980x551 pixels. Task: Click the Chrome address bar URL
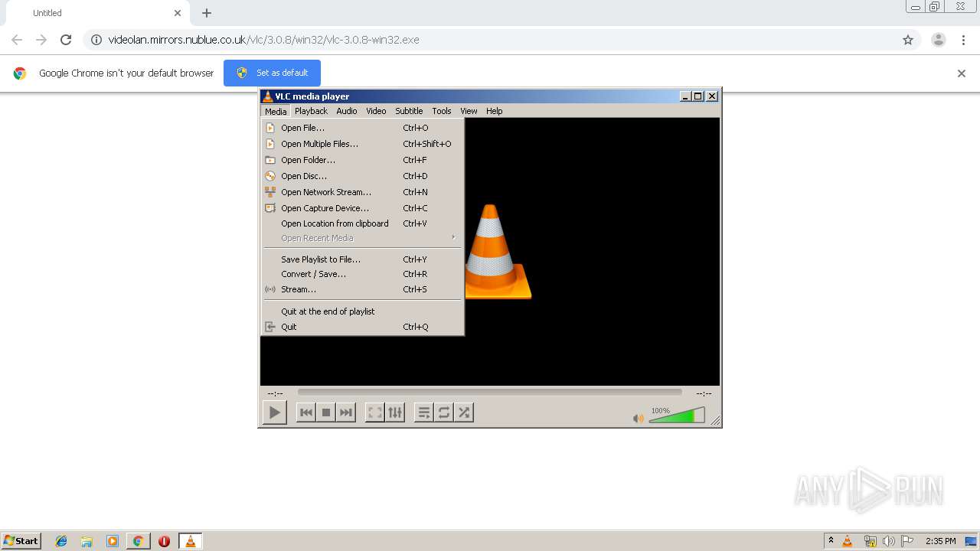[x=264, y=40]
